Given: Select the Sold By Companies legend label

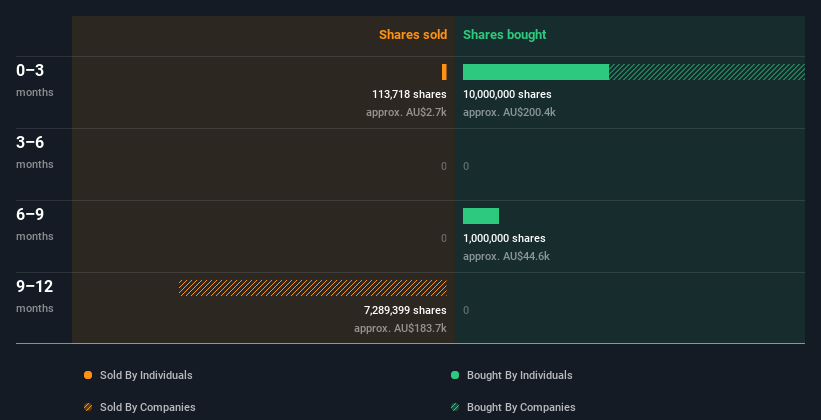Looking at the screenshot, I should (148, 407).
